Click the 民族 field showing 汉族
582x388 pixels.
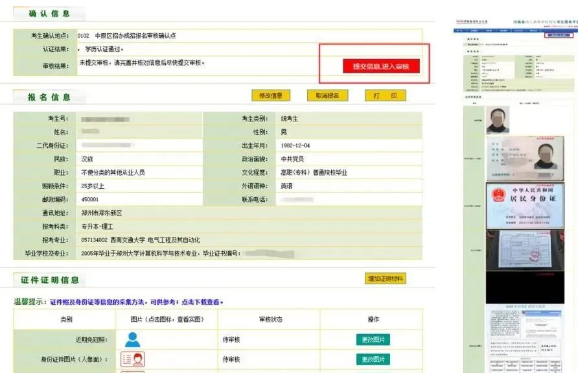click(x=139, y=159)
